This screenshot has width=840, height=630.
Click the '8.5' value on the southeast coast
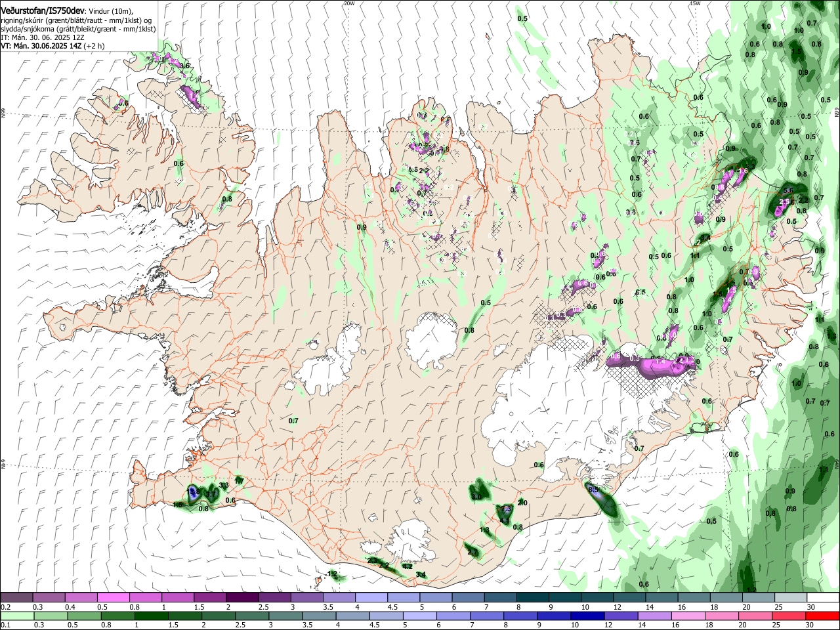[x=593, y=489]
